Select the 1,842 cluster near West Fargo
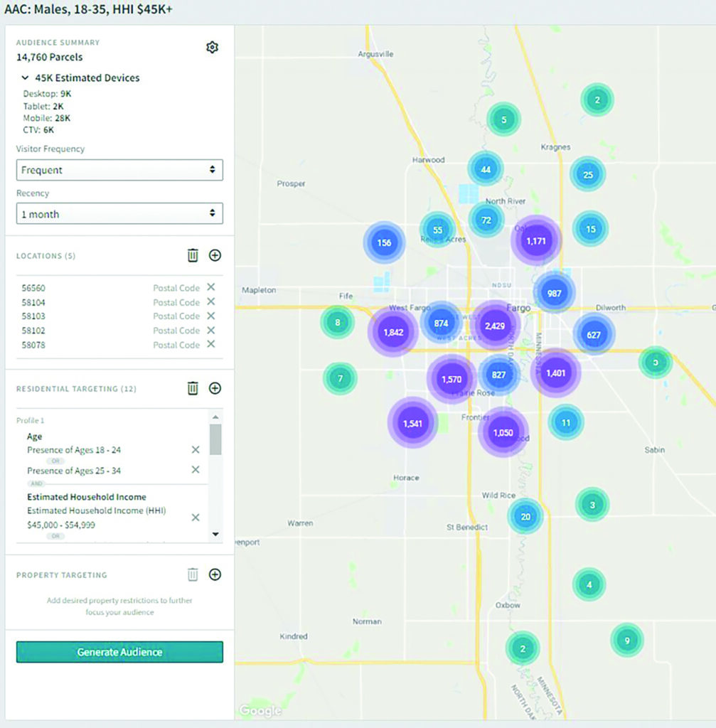The width and height of the screenshot is (716, 728). click(392, 332)
